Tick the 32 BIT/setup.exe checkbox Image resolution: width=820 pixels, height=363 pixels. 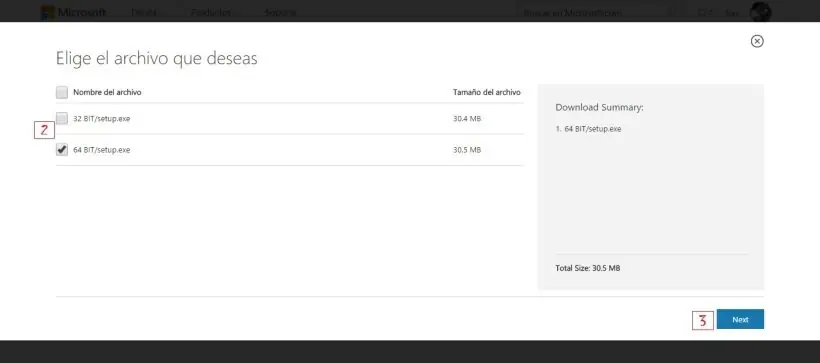[x=62, y=119]
